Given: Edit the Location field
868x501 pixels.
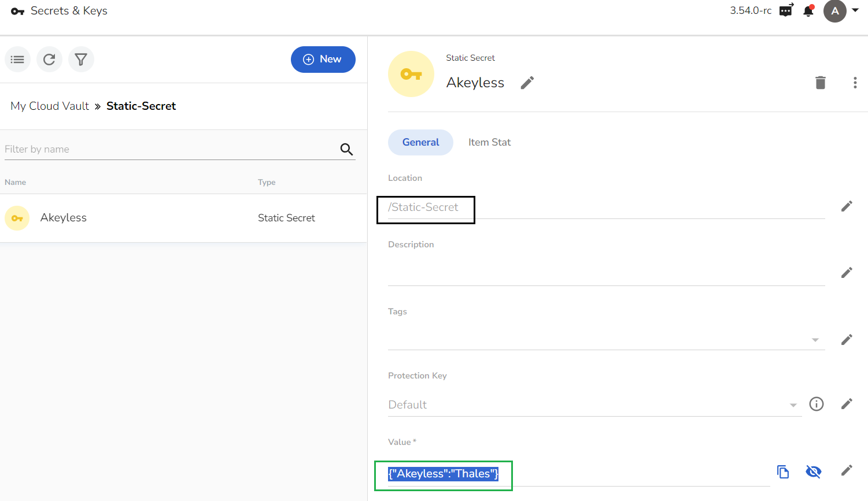Looking at the screenshot, I should click(847, 206).
